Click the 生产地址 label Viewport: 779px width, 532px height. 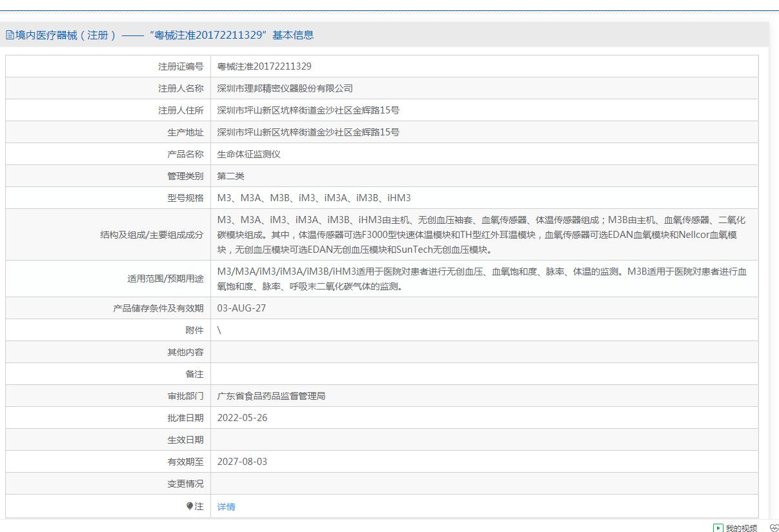click(185, 132)
